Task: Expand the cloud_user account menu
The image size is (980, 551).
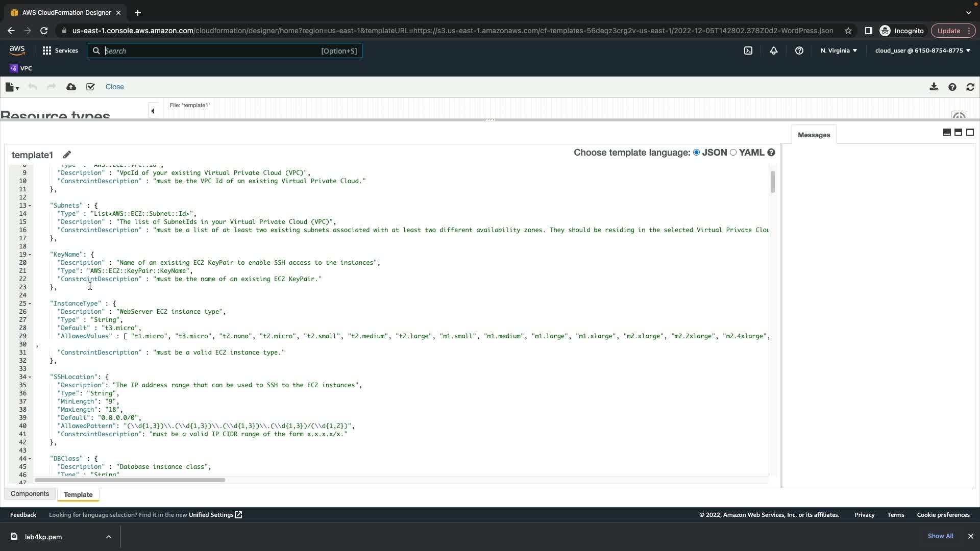Action: coord(922,51)
